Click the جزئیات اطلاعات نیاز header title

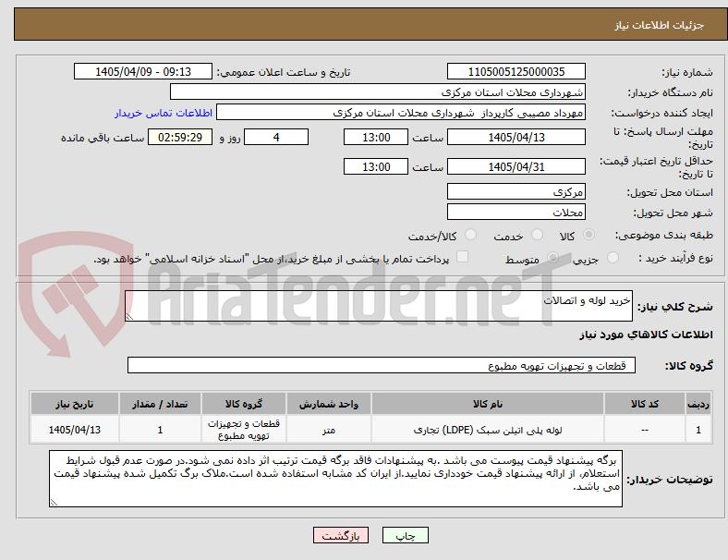[x=660, y=25]
